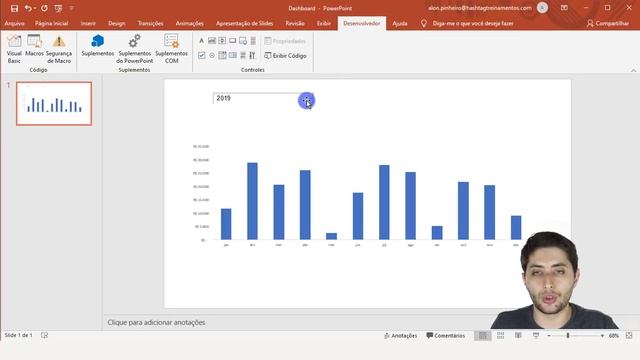Toggle Anotações pane in status bar
This screenshot has height=360, width=640.
[x=400, y=336]
